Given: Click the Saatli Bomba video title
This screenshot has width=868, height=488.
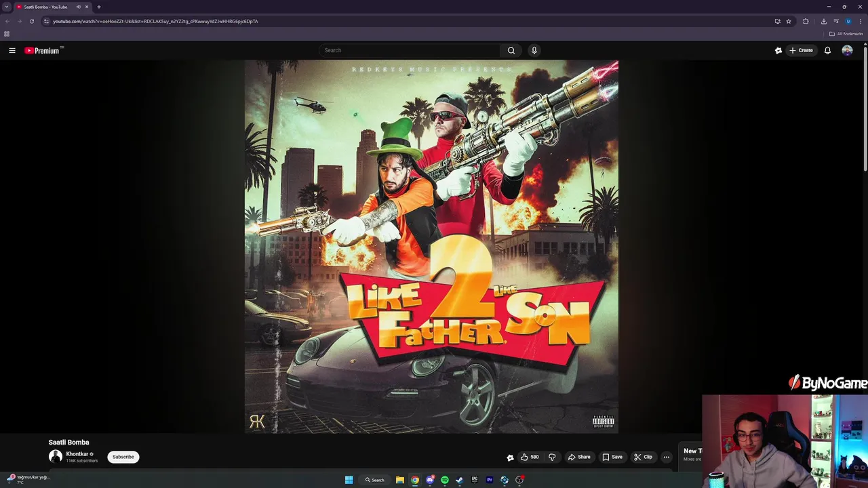Looking at the screenshot, I should point(68,442).
